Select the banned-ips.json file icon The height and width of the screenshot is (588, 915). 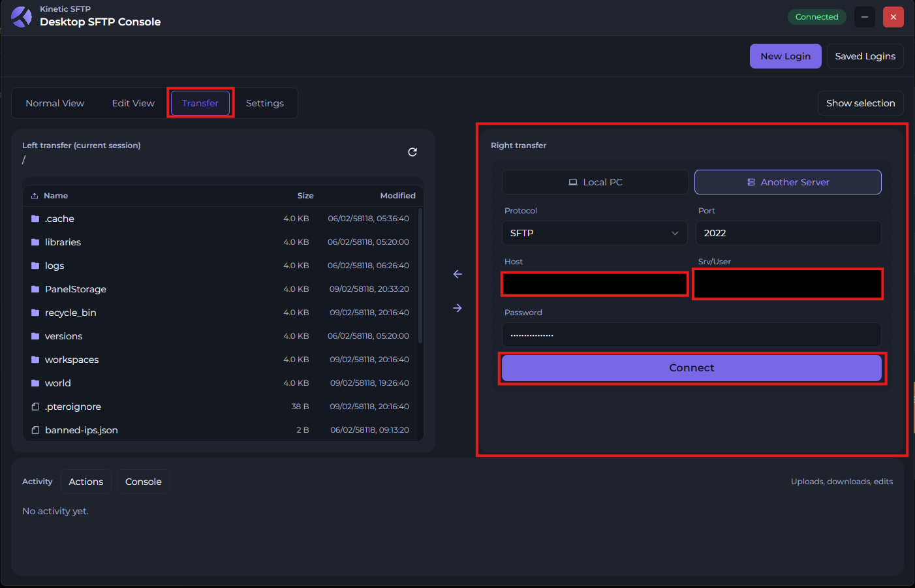point(35,430)
